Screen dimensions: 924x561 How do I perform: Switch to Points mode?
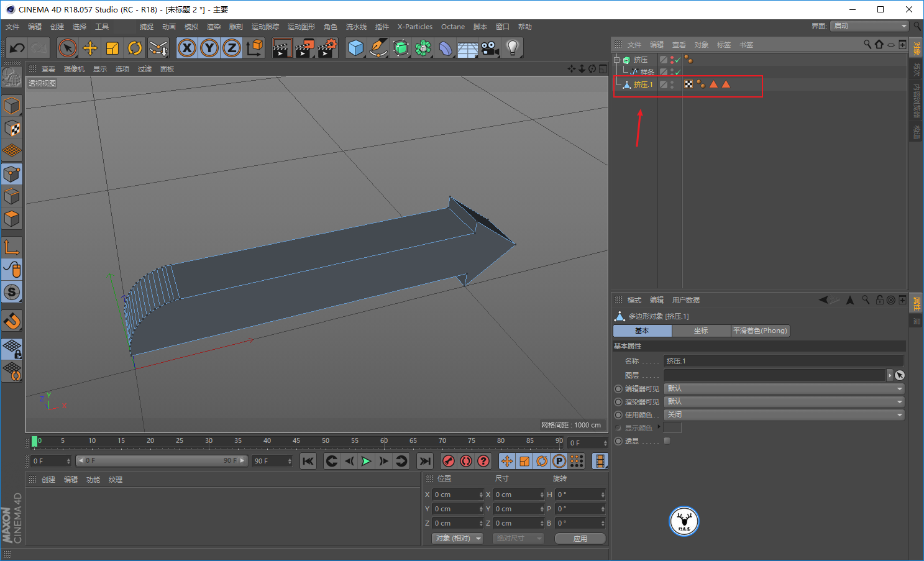pyautogui.click(x=12, y=174)
